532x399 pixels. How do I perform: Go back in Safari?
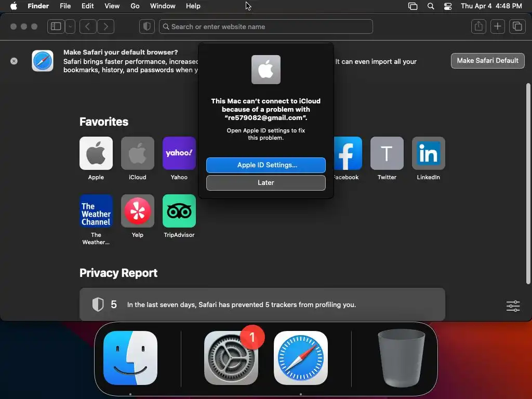[x=88, y=26]
